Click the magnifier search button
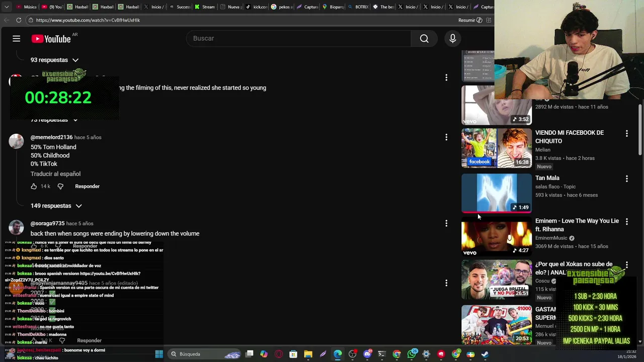Viewport: 644px width, 362px height. tap(424, 38)
